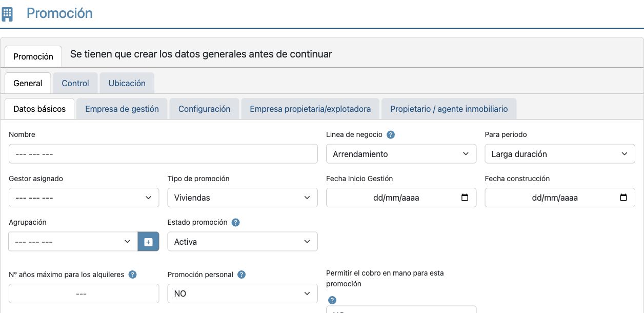Screen dimensions: 644x313
Task: Focus the Nombre text field
Action: click(x=163, y=154)
